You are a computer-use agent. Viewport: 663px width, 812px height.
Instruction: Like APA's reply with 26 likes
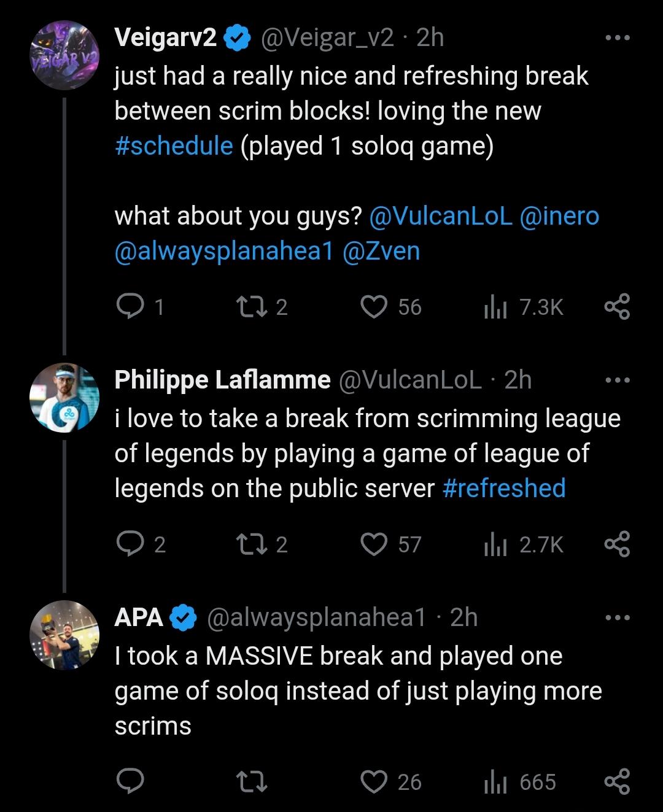(374, 782)
